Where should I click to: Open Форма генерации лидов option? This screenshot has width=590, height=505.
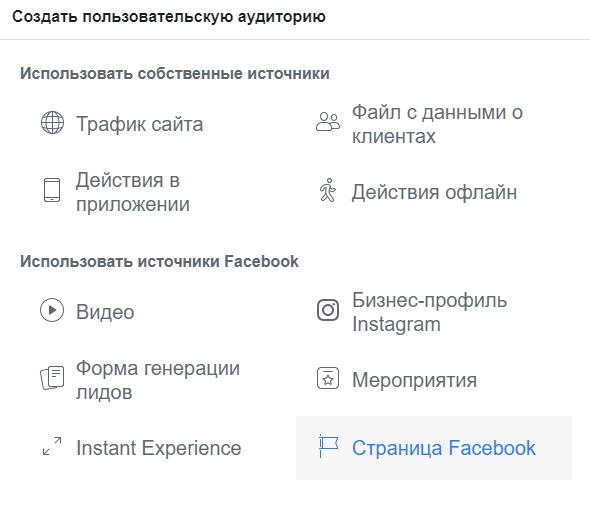158,380
